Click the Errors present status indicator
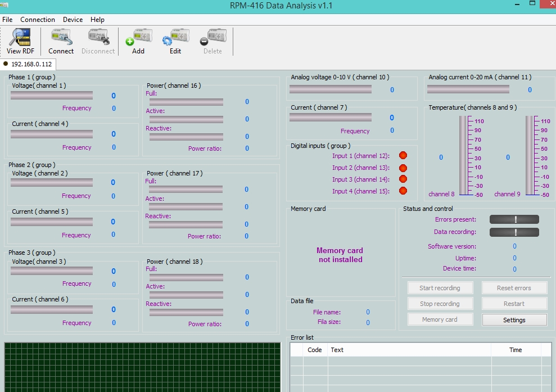The height and width of the screenshot is (392, 556). [x=514, y=219]
